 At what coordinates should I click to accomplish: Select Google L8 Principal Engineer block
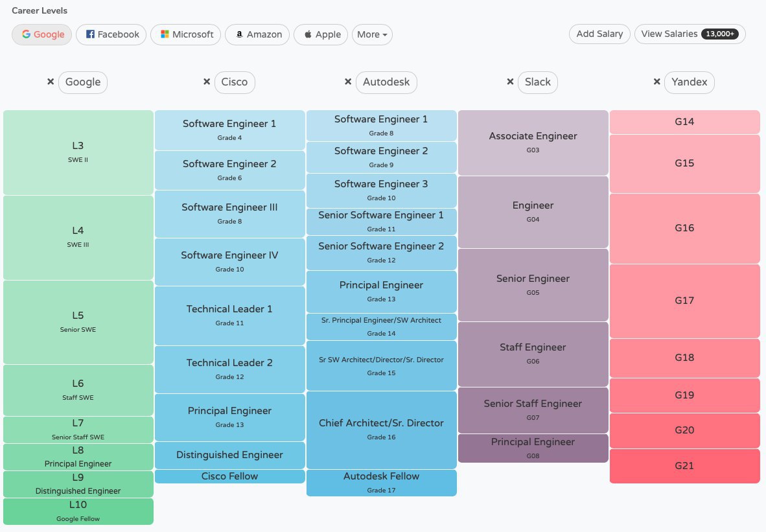78,457
